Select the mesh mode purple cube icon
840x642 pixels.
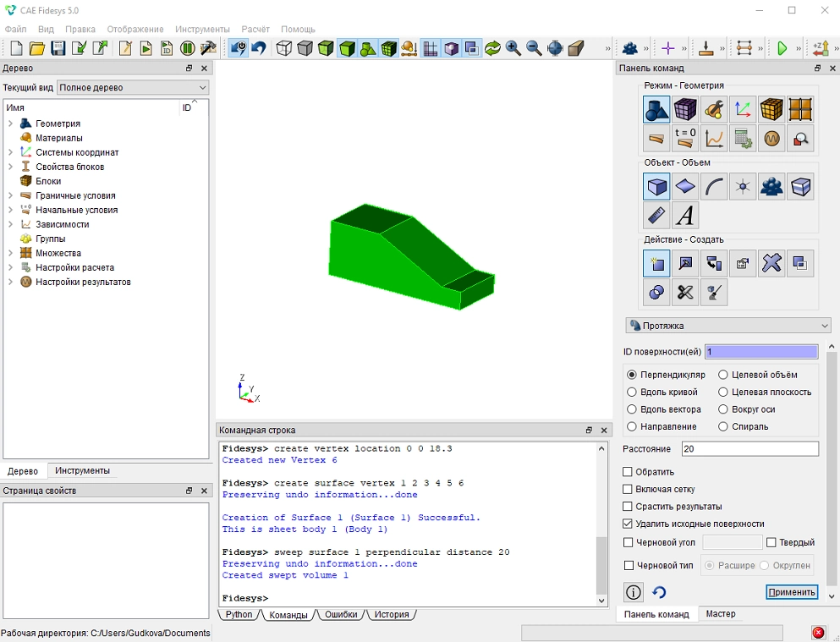click(685, 110)
